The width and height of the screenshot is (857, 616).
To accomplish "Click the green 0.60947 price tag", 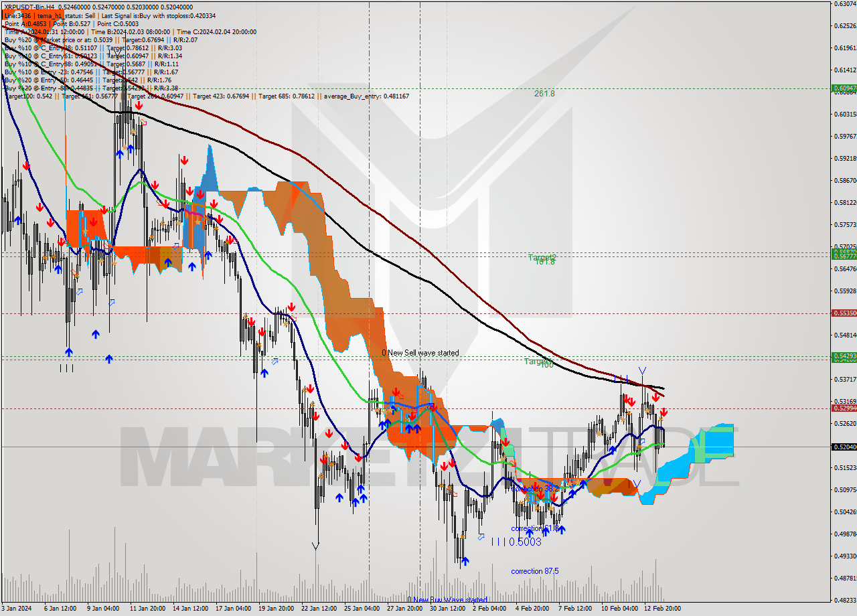I will [x=844, y=88].
